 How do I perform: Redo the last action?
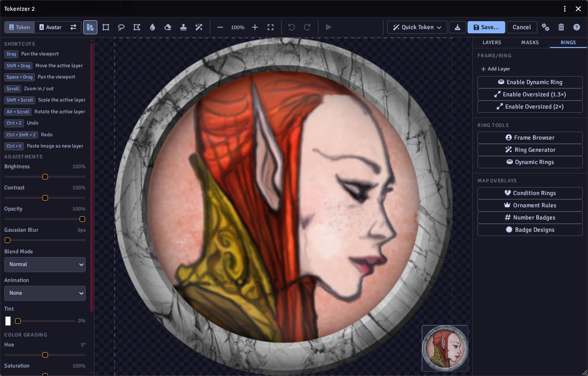tap(307, 27)
